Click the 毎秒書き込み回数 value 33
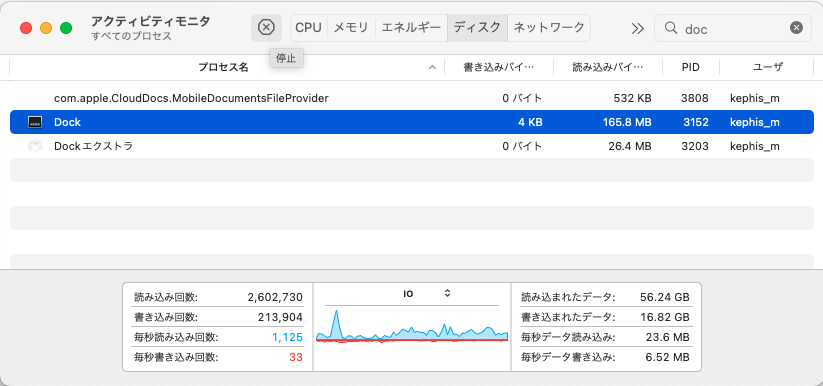 (x=296, y=357)
